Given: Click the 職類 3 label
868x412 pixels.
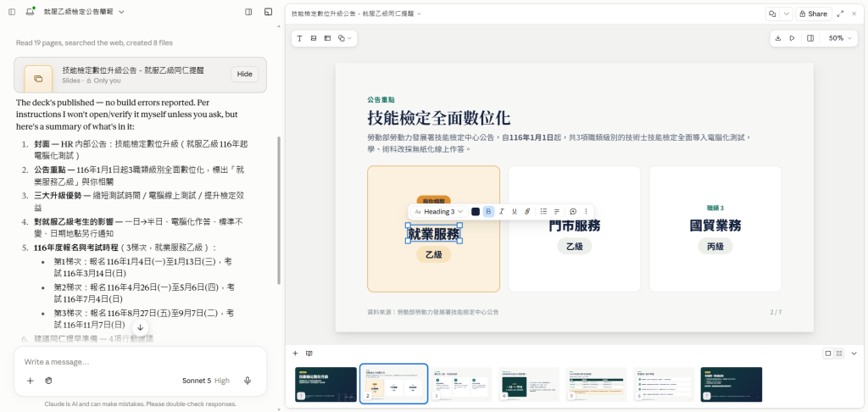Looking at the screenshot, I should 715,209.
